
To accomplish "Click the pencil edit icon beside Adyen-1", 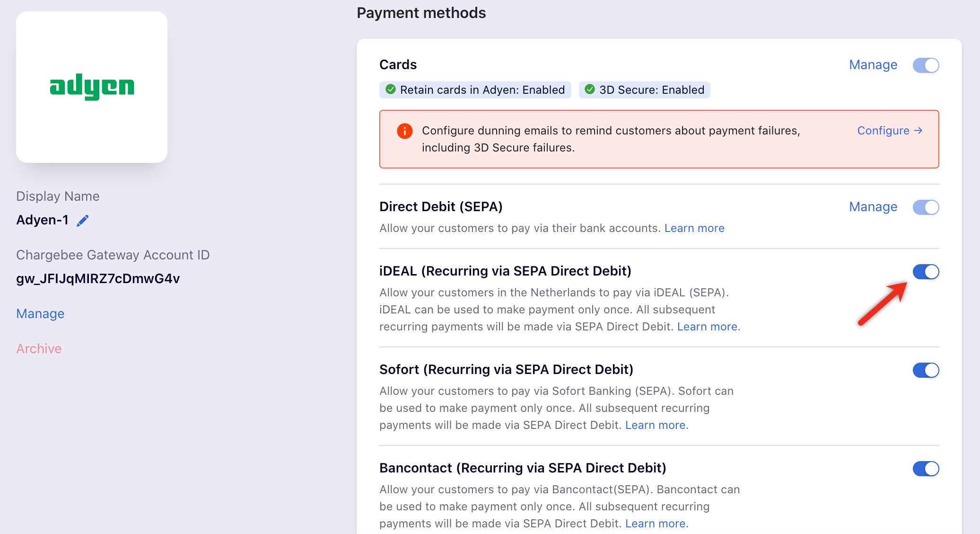I will [x=83, y=221].
